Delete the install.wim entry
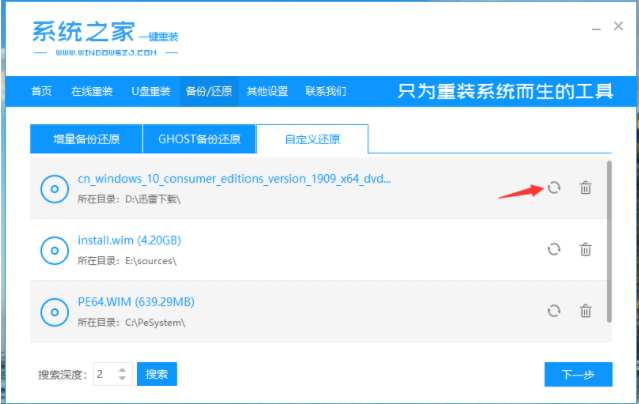639x404 pixels. [x=586, y=249]
